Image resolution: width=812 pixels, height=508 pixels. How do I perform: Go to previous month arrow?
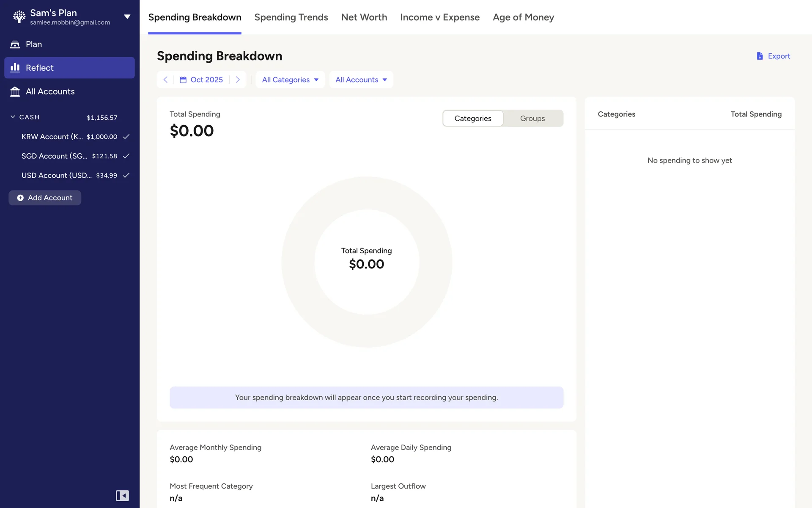pyautogui.click(x=165, y=80)
